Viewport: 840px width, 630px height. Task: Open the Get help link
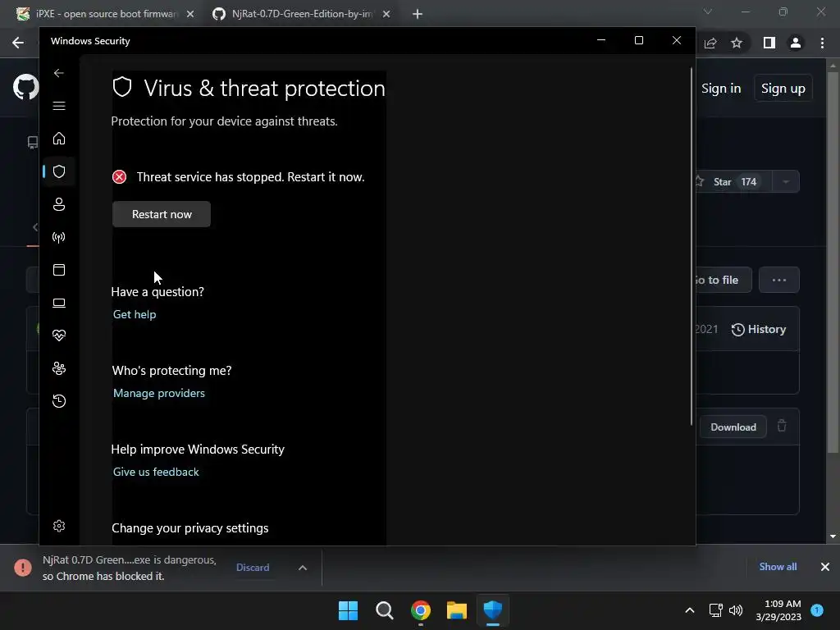135,314
